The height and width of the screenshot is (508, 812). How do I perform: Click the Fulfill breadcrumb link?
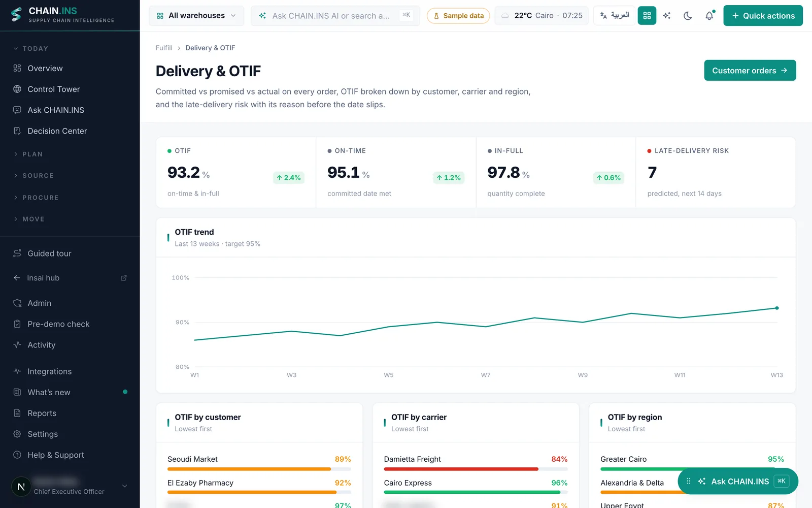(164, 48)
